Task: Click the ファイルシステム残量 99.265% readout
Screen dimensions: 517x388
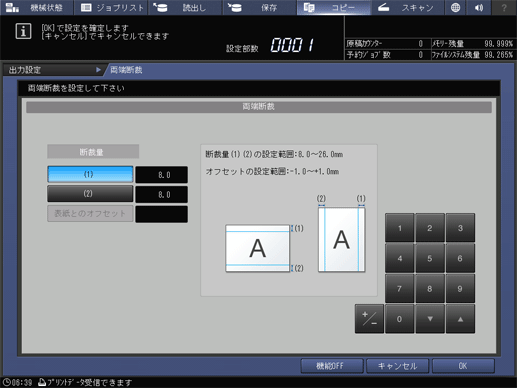Action: tap(472, 55)
